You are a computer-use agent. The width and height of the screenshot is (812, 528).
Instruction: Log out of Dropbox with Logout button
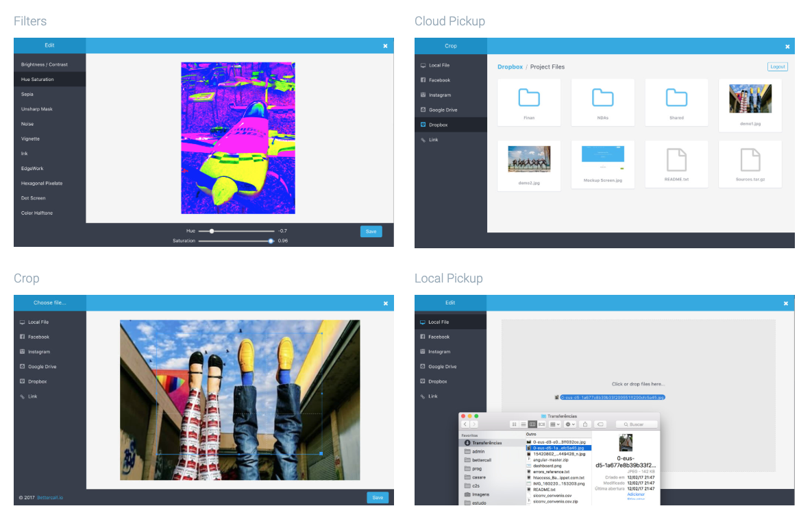point(777,67)
